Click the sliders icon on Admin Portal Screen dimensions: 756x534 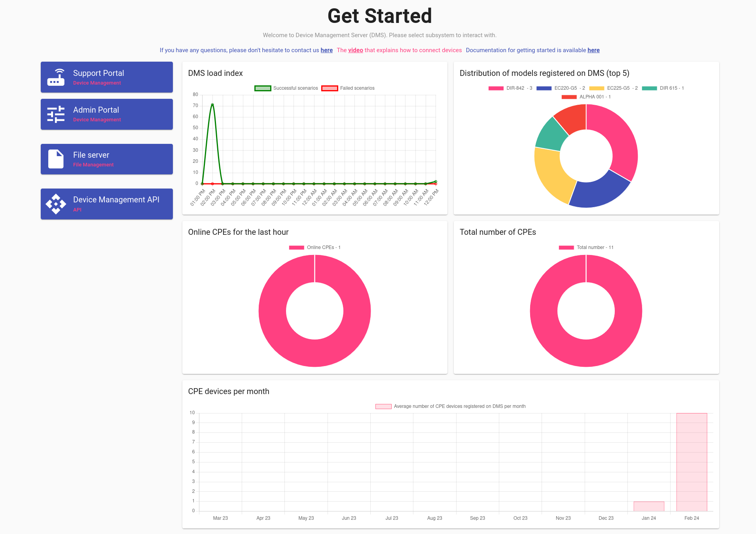pyautogui.click(x=56, y=114)
